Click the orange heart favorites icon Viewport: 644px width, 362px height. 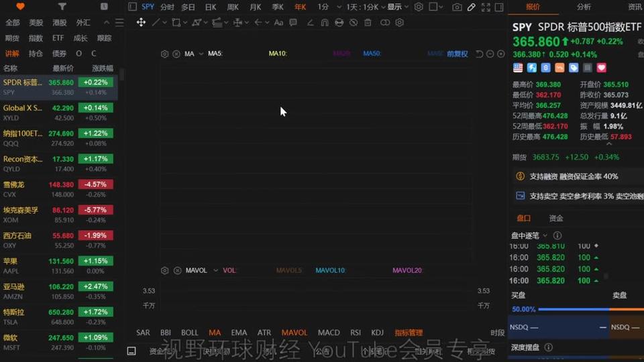click(20, 7)
